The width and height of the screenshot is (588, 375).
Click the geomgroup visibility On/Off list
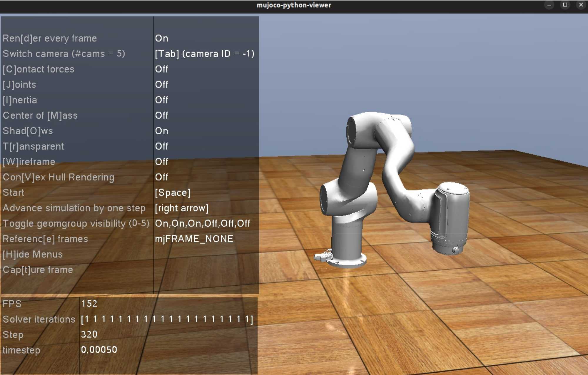click(202, 224)
